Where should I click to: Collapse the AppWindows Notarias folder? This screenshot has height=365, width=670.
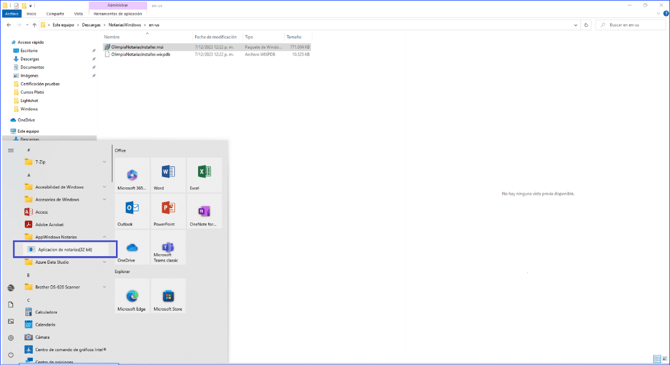point(64,237)
